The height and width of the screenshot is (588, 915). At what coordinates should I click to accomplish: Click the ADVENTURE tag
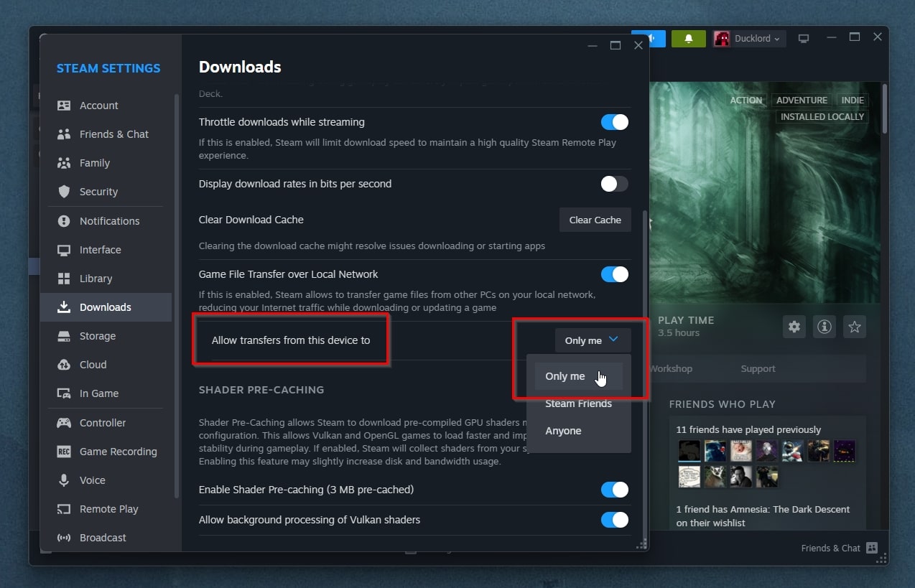(802, 101)
